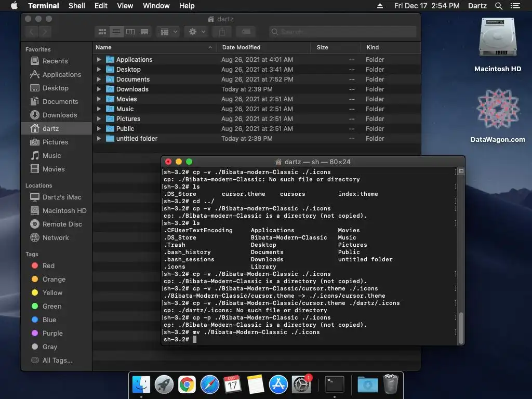The image size is (532, 399).
Task: Click the date and time in menu bar
Action: click(x=427, y=6)
